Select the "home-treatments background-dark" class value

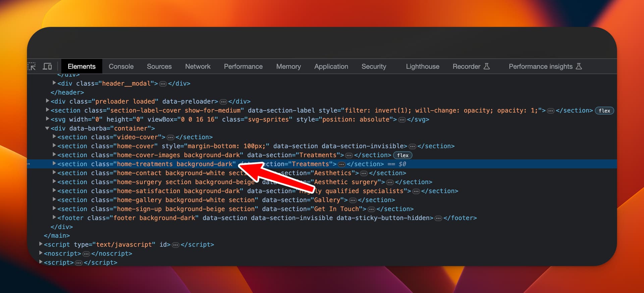tap(175, 164)
